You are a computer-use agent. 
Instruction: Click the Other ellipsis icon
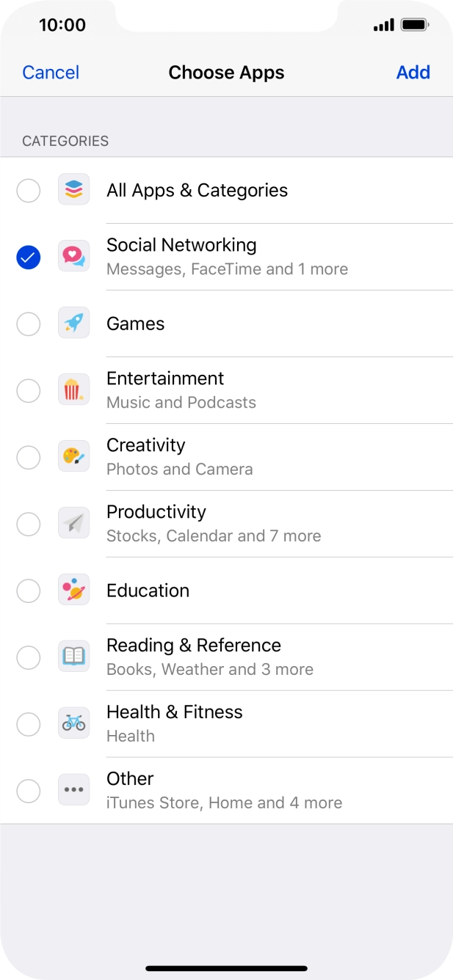[x=73, y=791]
